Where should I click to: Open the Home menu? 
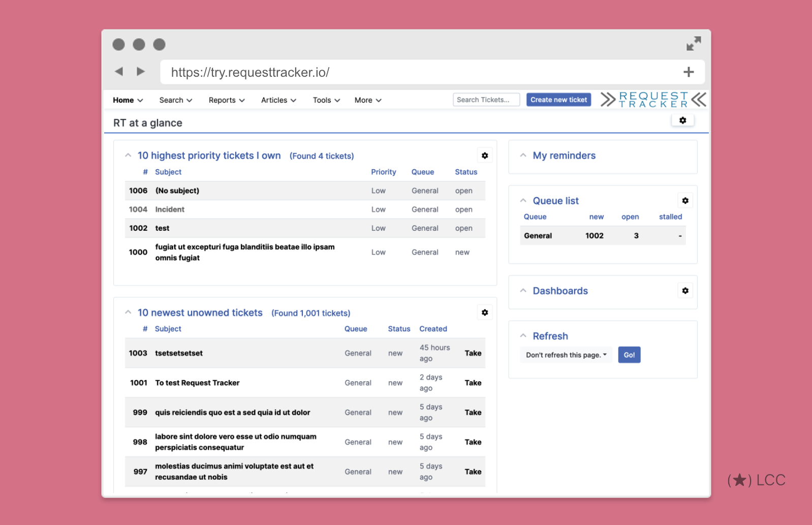(128, 100)
